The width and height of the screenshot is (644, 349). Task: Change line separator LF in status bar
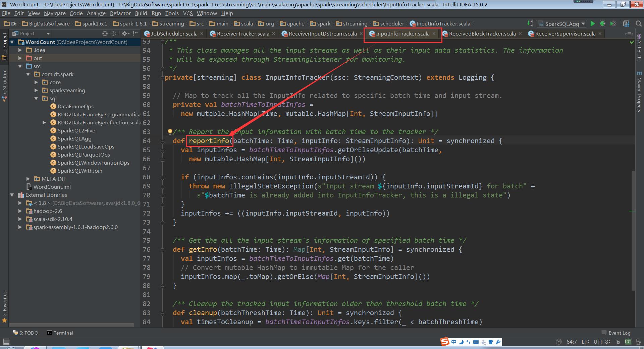(x=586, y=342)
